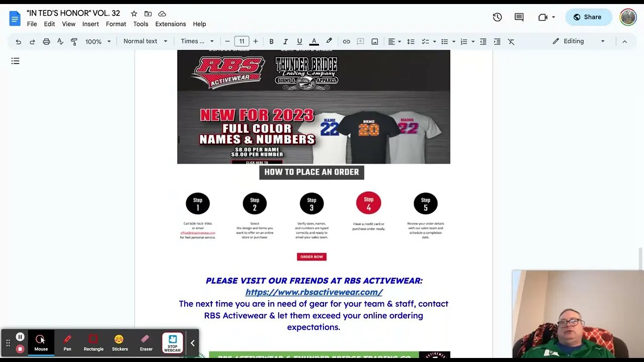Show the document outline
The width and height of the screenshot is (644, 362).
16,61
